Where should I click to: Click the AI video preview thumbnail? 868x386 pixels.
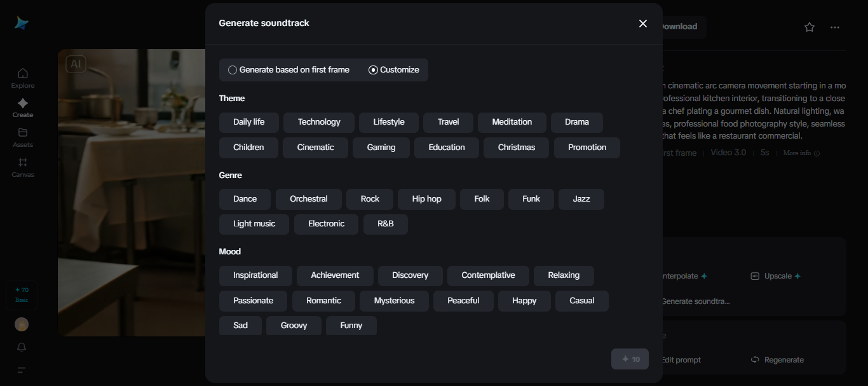tap(131, 191)
